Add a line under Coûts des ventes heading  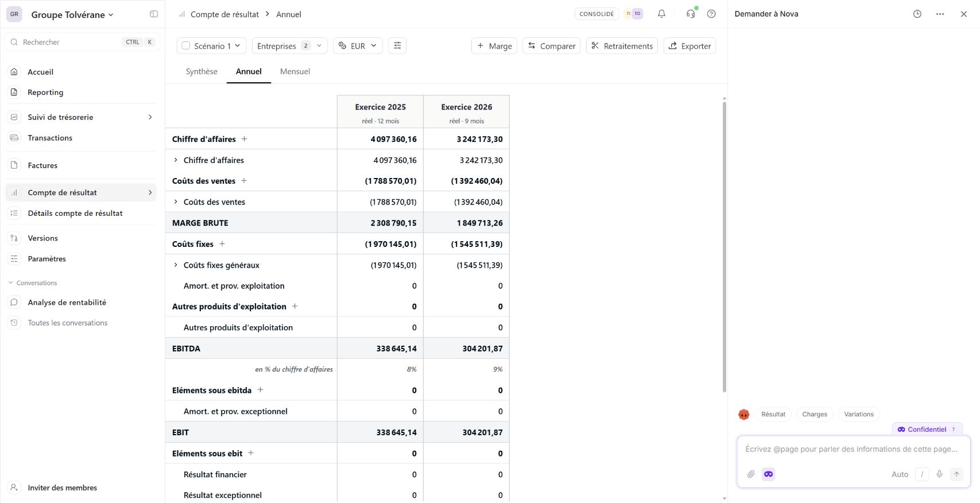pyautogui.click(x=244, y=181)
